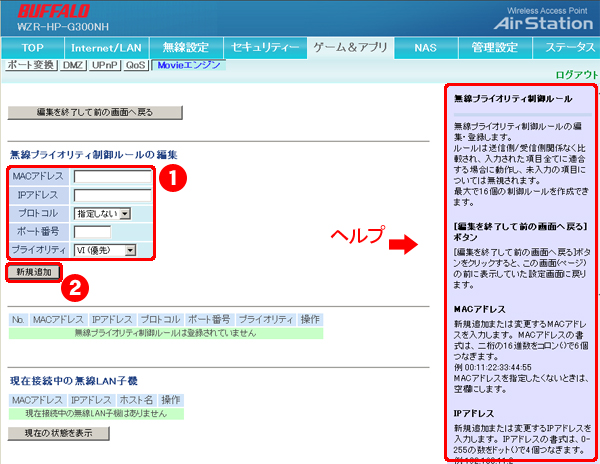Switch to the 無線設定 tab

pyautogui.click(x=186, y=48)
